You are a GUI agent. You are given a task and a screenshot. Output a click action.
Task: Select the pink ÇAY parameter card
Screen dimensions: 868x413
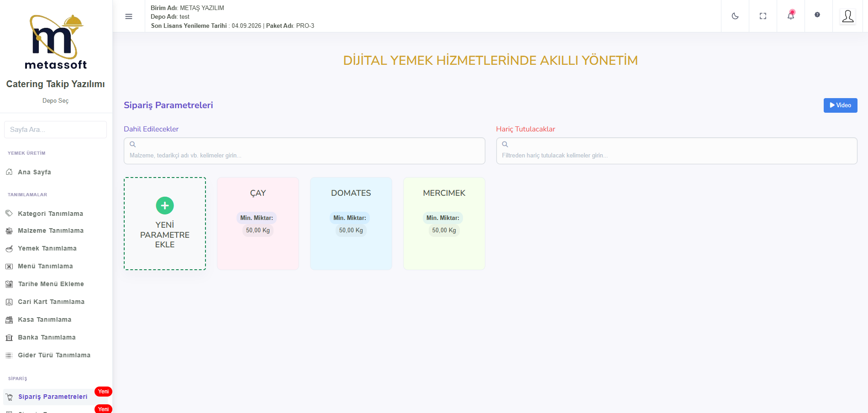point(258,224)
